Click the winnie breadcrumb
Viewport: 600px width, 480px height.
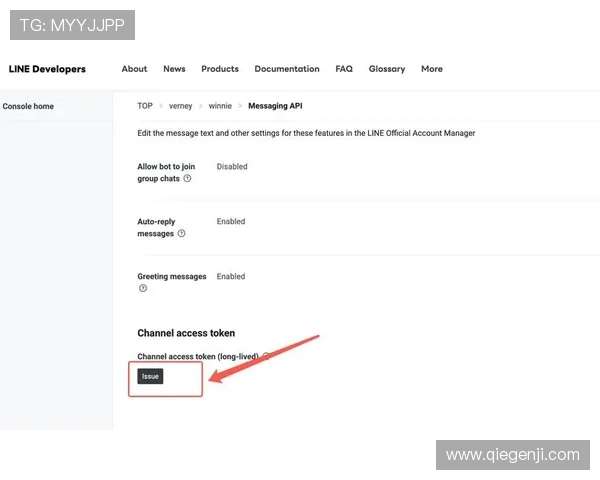220,106
